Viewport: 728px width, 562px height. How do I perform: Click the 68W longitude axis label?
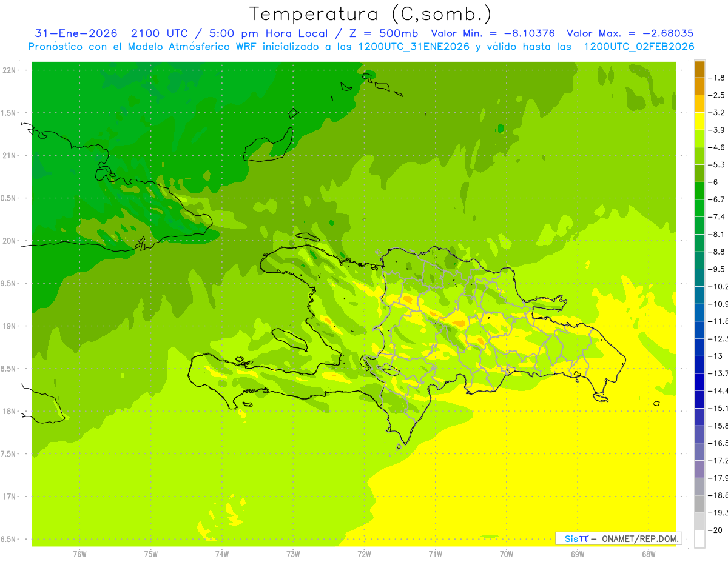(649, 554)
